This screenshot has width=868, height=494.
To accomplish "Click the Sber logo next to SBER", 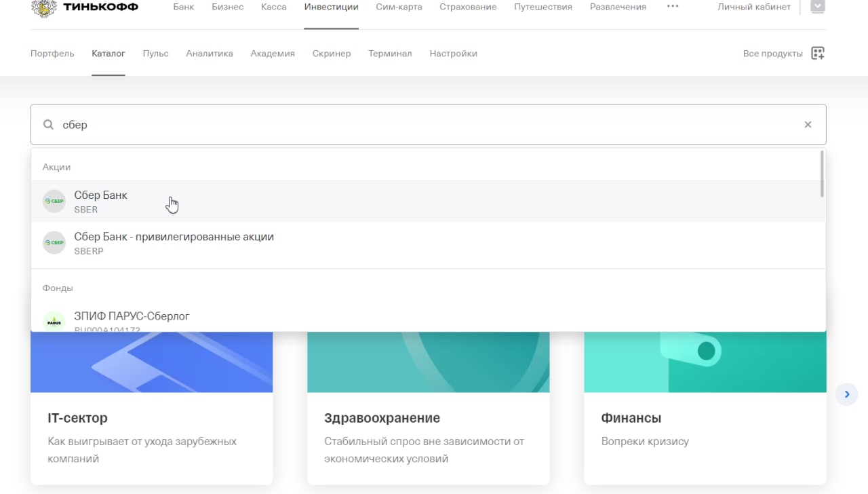I will [54, 201].
